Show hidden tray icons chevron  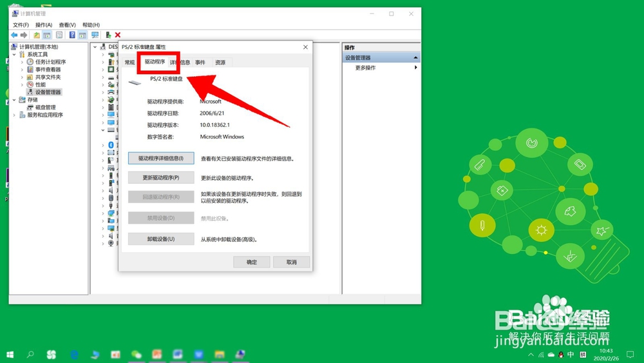(531, 355)
